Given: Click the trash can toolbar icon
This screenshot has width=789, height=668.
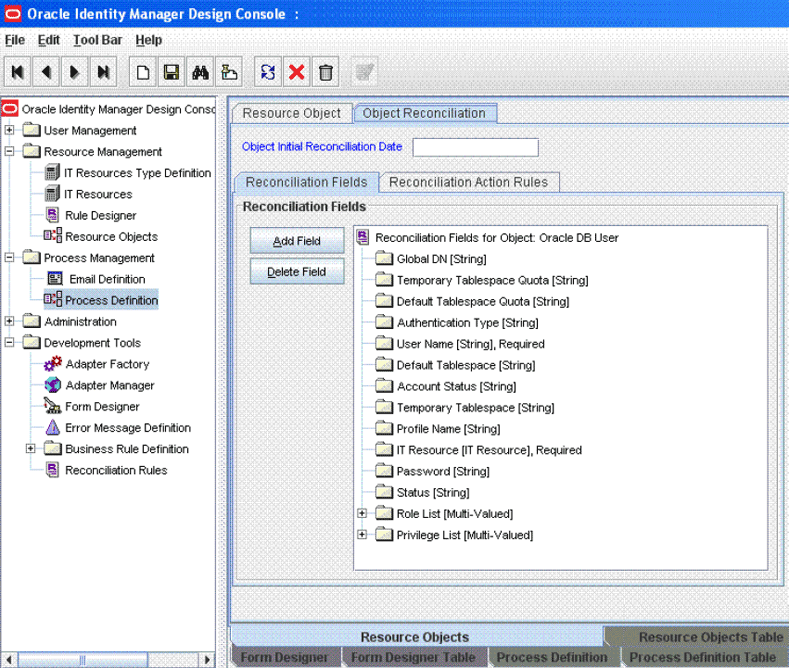Looking at the screenshot, I should pyautogui.click(x=326, y=72).
